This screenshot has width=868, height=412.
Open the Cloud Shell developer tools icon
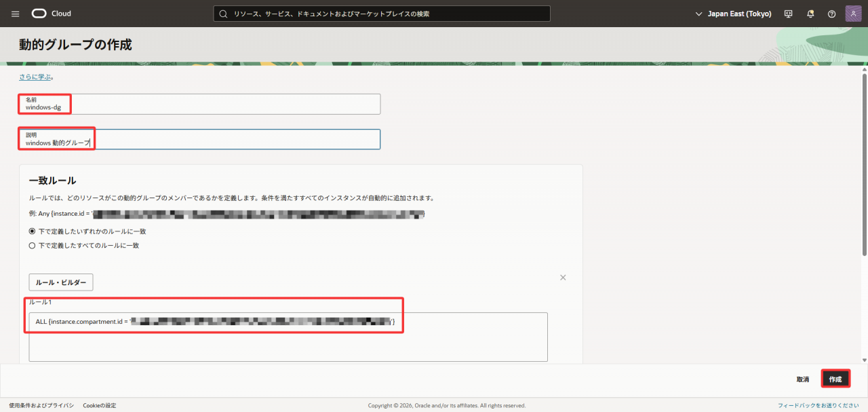788,14
